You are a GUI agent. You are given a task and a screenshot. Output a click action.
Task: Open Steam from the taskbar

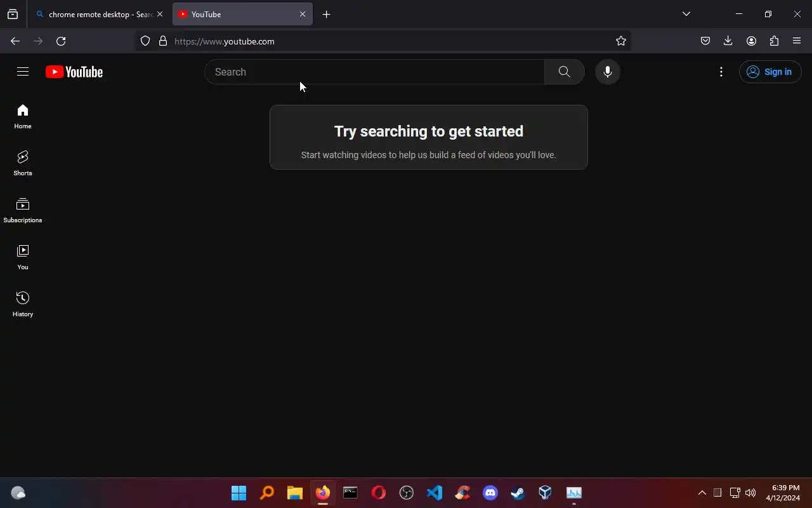coord(518,493)
